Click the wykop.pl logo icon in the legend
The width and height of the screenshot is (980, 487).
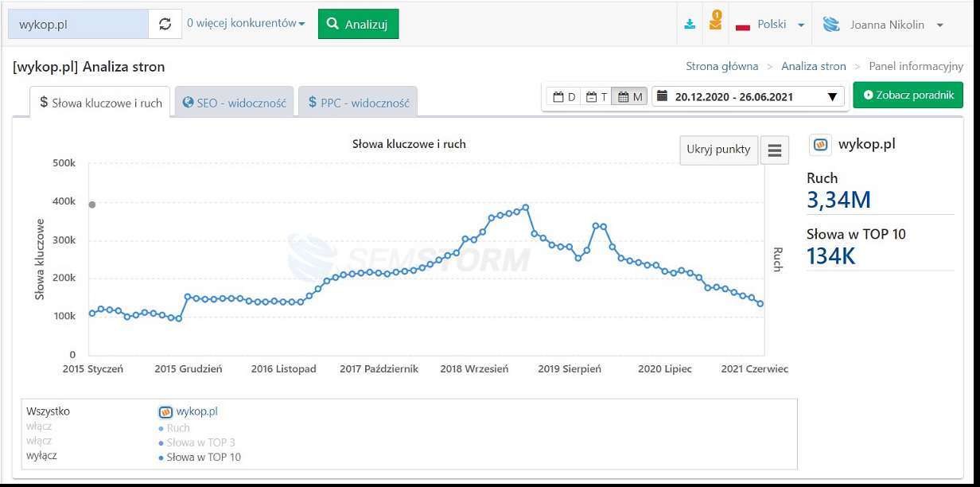[x=165, y=411]
